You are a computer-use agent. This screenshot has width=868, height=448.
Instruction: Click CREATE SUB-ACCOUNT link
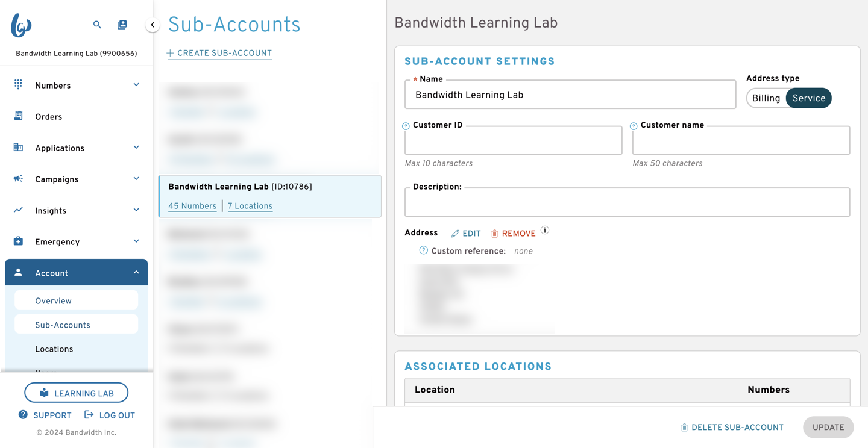point(219,53)
